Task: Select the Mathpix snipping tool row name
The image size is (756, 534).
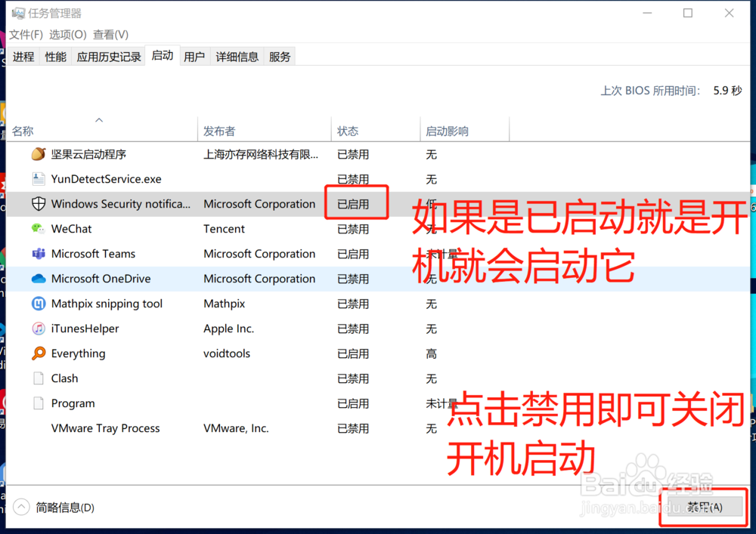Action: coord(107,304)
